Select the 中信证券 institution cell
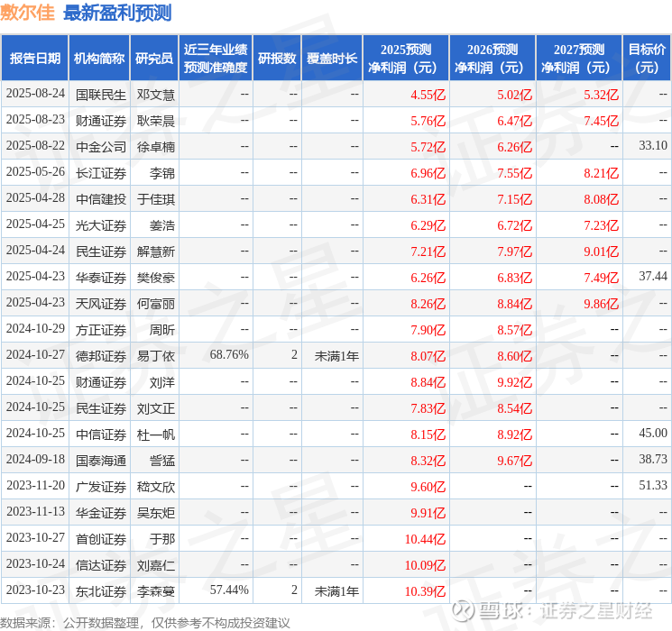672x631 pixels. point(101,434)
